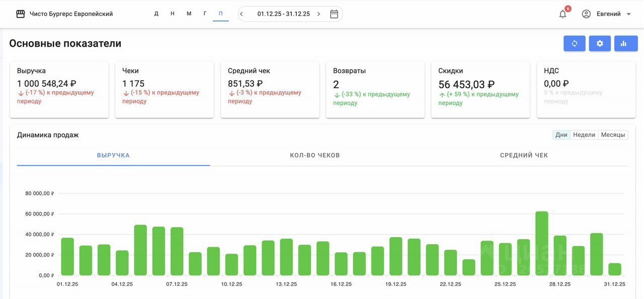This screenshot has width=644, height=299.
Task: Click the tallest revenue bar in chart
Action: (x=542, y=243)
